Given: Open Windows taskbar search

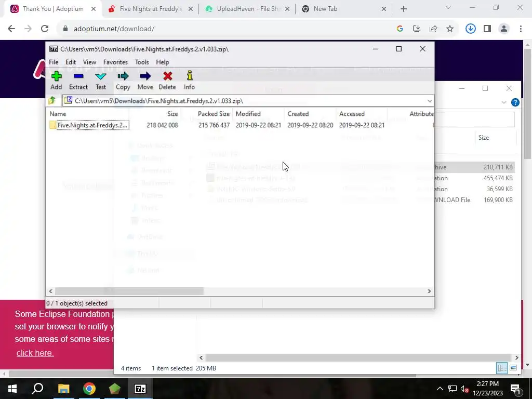Looking at the screenshot, I should [37, 389].
